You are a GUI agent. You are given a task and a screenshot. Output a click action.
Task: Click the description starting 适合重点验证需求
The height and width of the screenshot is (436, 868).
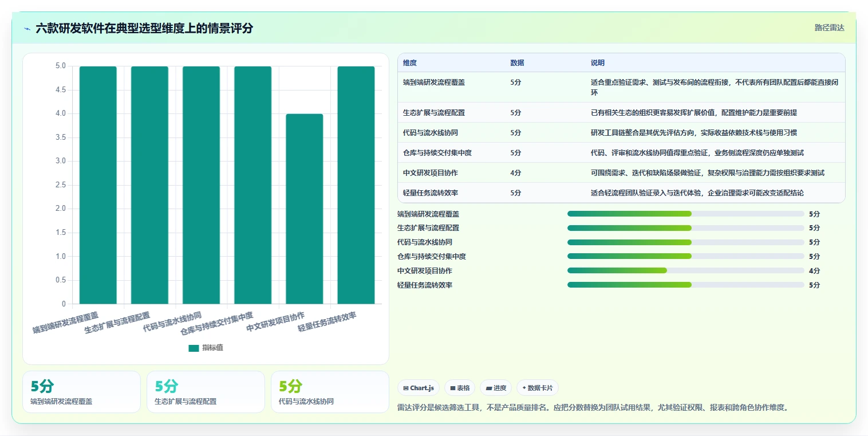click(715, 87)
